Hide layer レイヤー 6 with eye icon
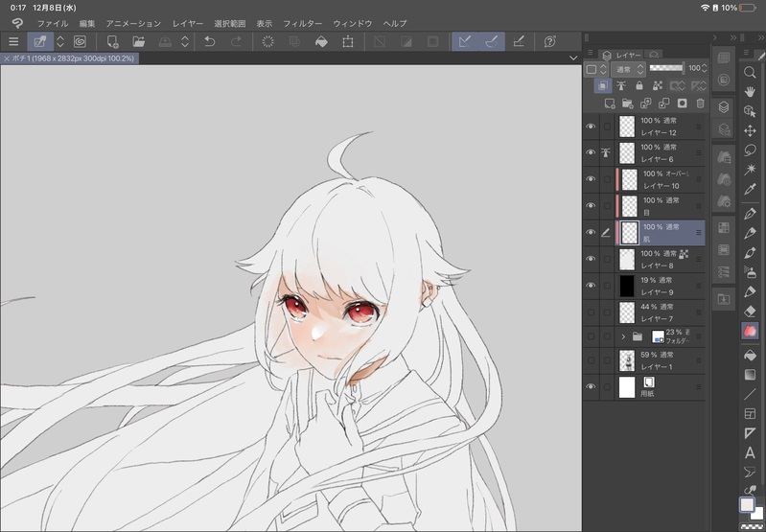Screen dimensions: 766x532 tap(591, 153)
